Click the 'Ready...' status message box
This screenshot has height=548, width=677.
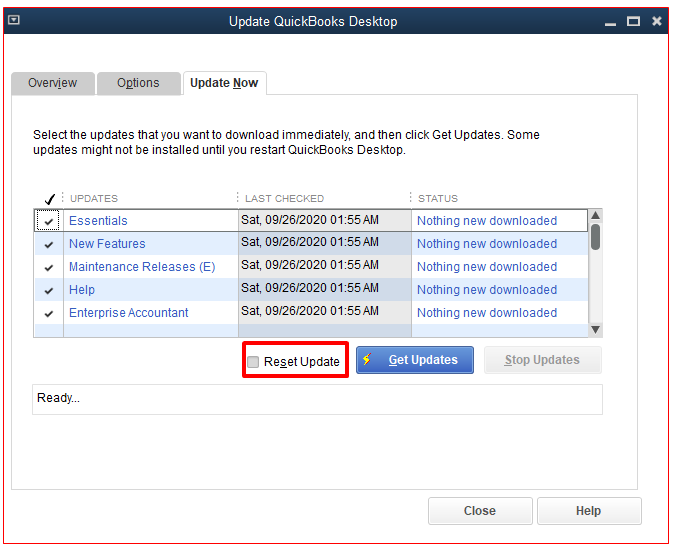[x=317, y=399]
